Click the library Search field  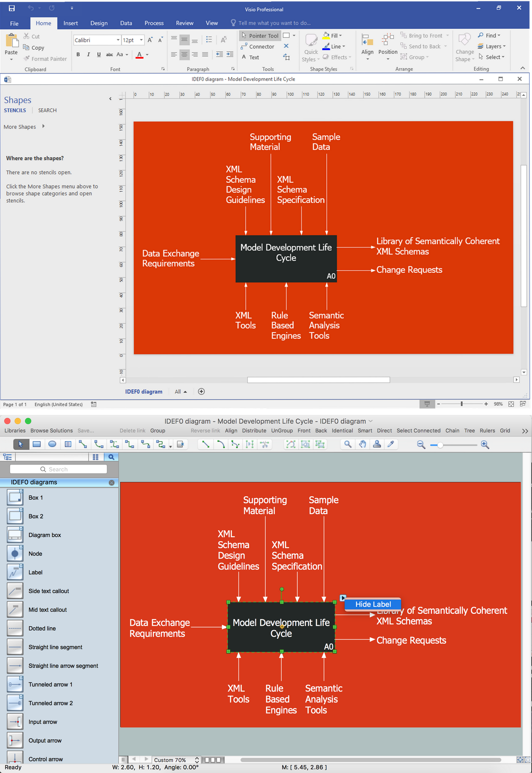point(58,469)
